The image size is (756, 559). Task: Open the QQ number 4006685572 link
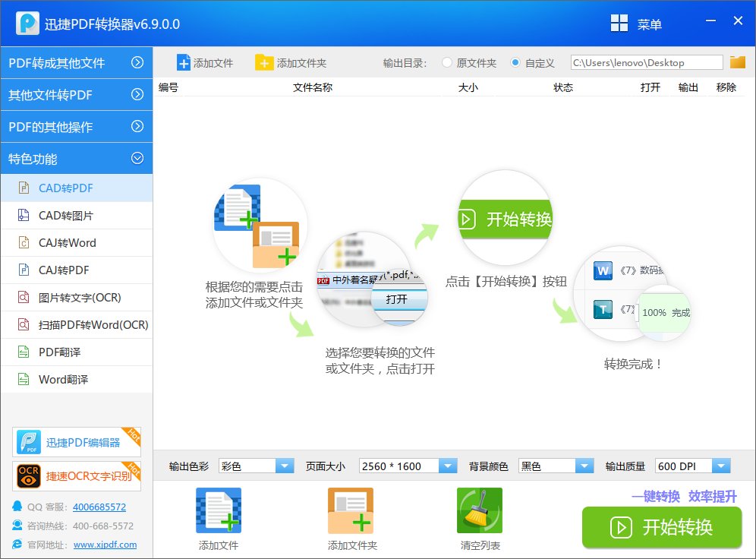click(99, 507)
